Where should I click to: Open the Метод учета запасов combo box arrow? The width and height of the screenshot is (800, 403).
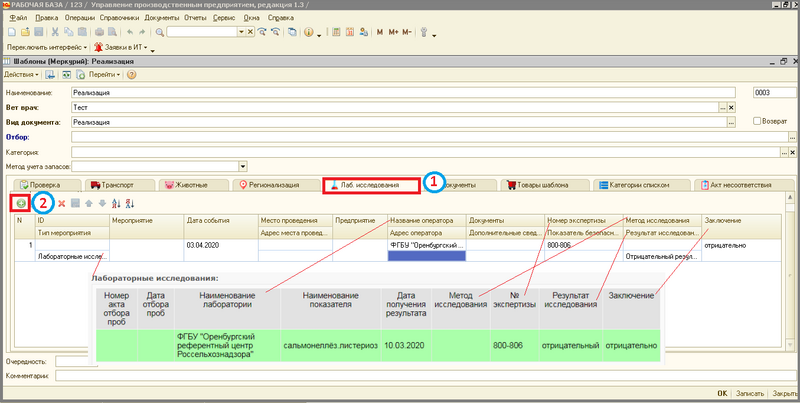point(243,166)
